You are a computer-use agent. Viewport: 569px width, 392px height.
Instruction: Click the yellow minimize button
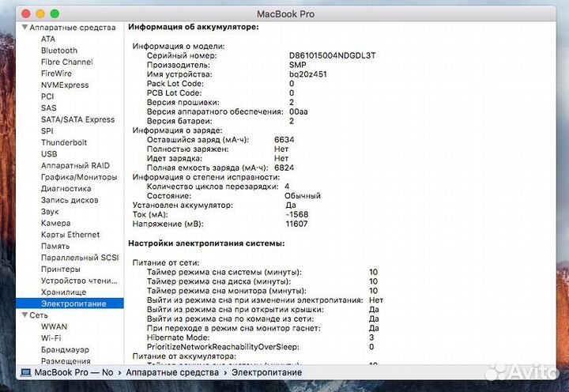point(40,13)
